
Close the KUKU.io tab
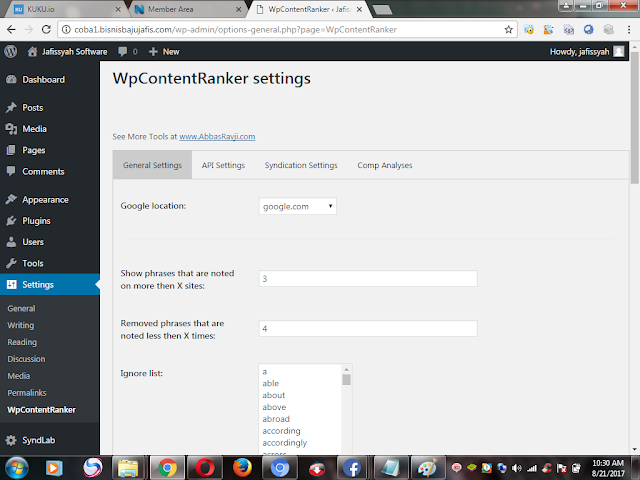coord(118,9)
